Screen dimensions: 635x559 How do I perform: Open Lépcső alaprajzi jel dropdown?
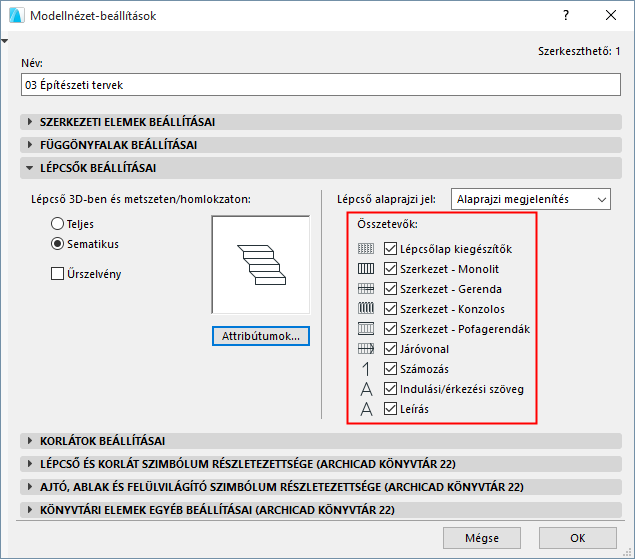[531, 199]
